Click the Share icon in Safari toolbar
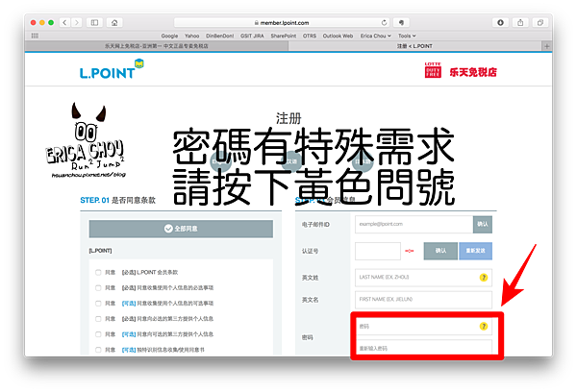577x392 pixels. [520, 23]
